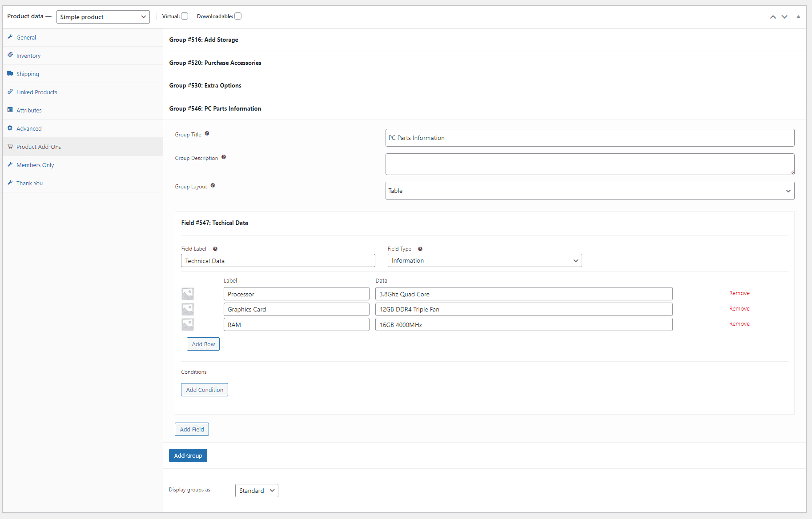Open the Advanced tab
Screen dimensions: 812x519
(83, 128)
